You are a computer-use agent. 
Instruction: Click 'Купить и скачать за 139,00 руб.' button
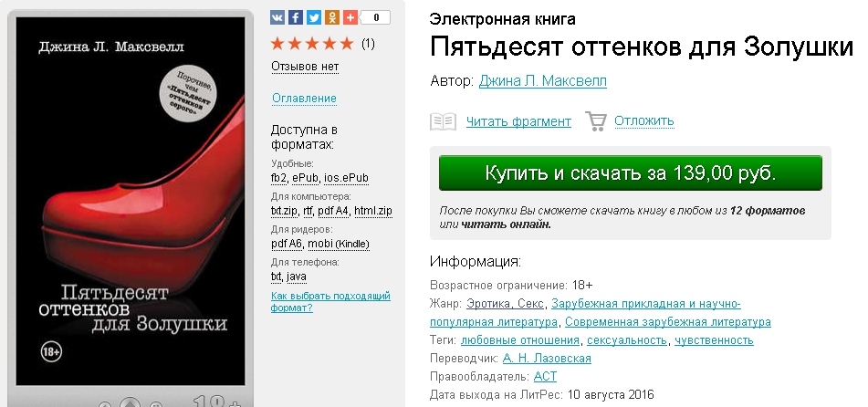pyautogui.click(x=631, y=173)
